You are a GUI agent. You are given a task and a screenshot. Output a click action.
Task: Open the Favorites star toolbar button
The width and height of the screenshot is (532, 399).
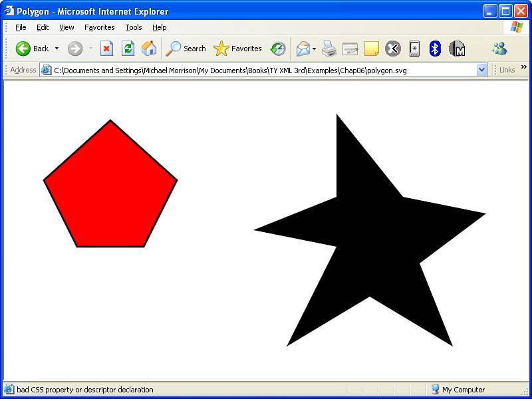pyautogui.click(x=237, y=49)
